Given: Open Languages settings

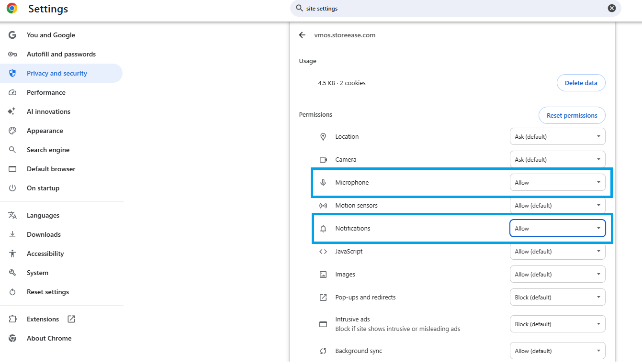Looking at the screenshot, I should pos(61,215).
